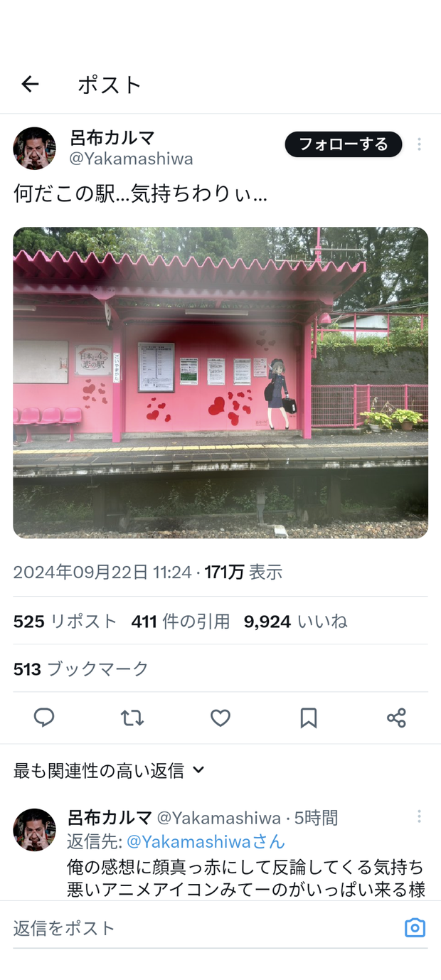The image size is (441, 980).
Task: Open the reply author's avatar
Action: coord(34,830)
